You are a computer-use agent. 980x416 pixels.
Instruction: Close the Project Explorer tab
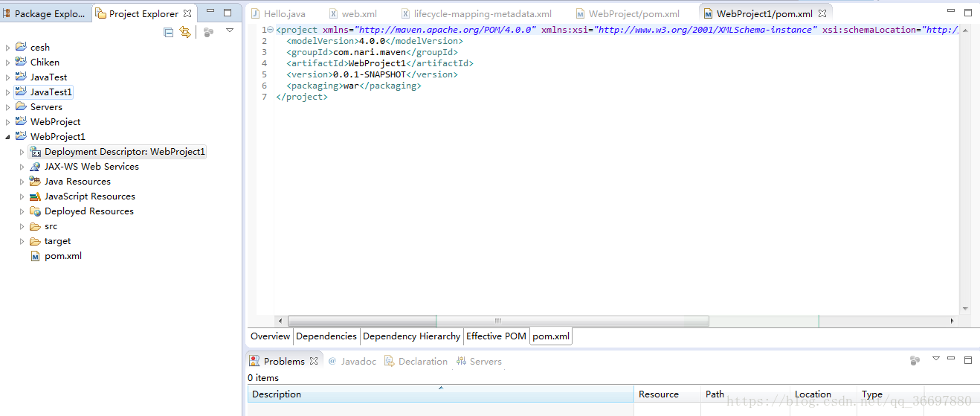point(187,13)
